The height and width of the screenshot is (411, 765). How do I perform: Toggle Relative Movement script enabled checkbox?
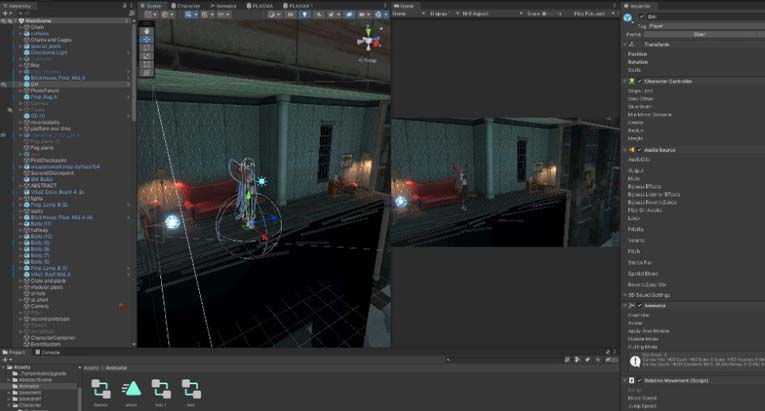640,380
